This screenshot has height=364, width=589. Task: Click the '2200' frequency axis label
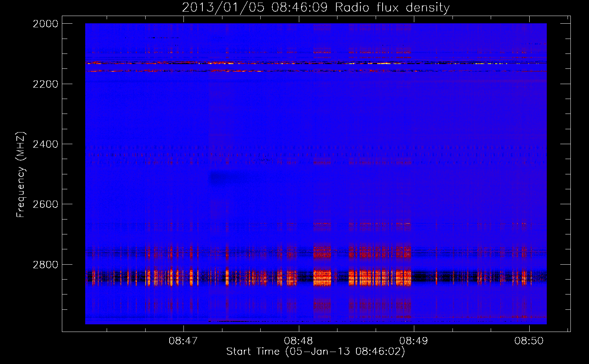(46, 84)
